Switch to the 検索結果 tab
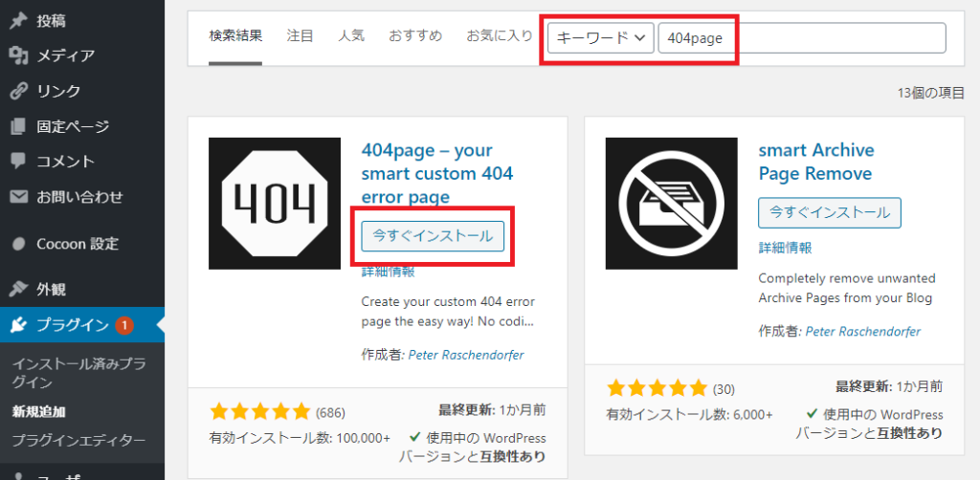980x480 pixels. (x=235, y=36)
